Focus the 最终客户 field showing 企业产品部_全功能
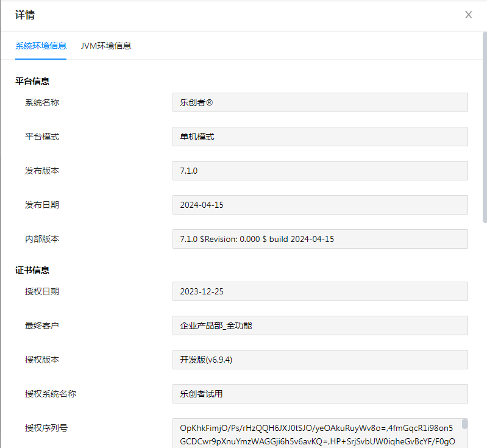The width and height of the screenshot is (487, 448). pos(320,325)
